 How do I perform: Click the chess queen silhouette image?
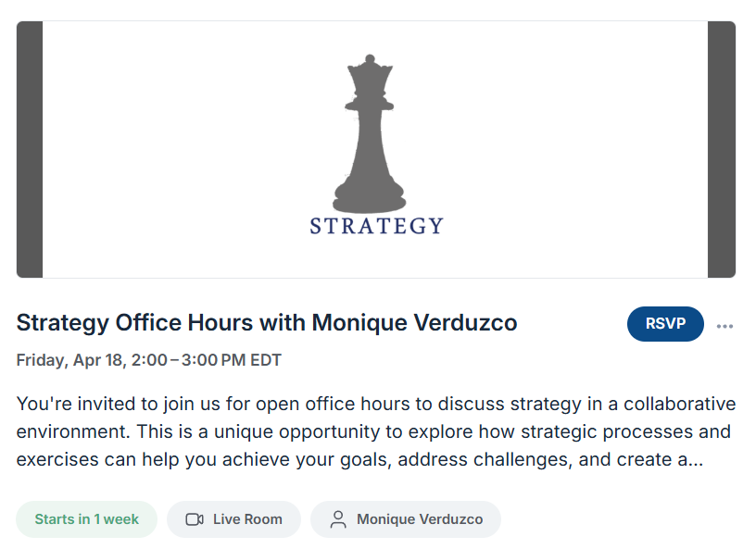(370, 134)
